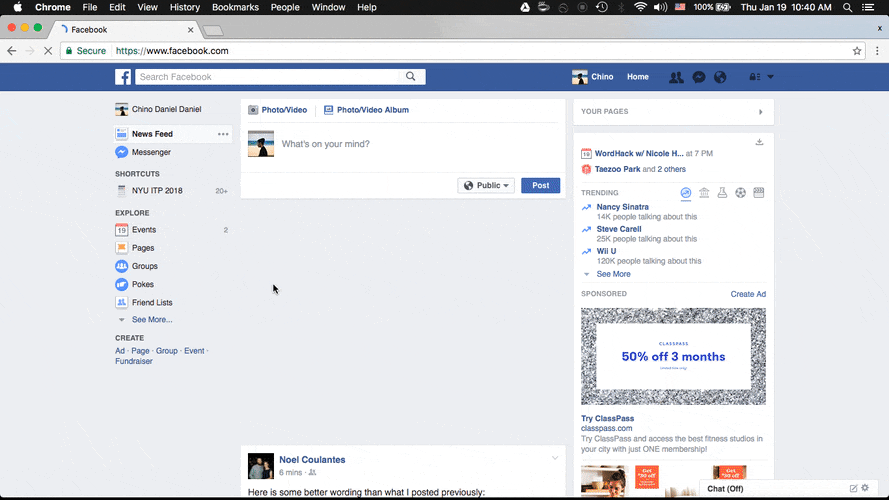
Task: Click the new message compose icon in chat bar
Action: (x=853, y=488)
